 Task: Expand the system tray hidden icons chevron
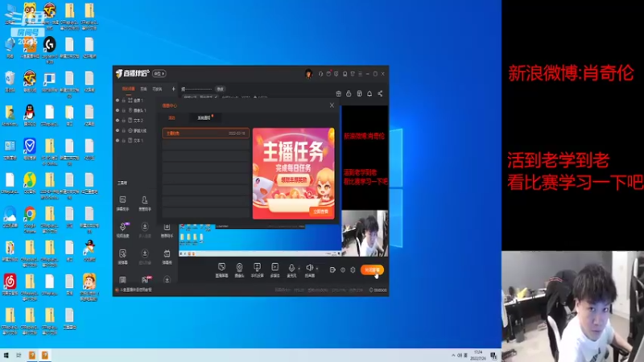click(x=453, y=355)
